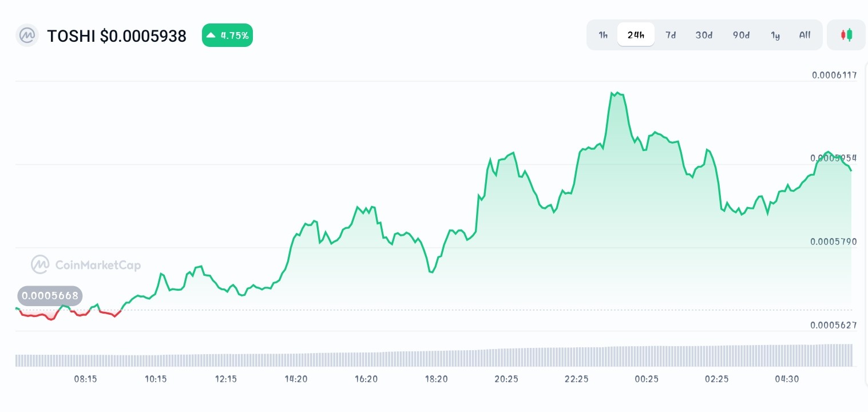868x412 pixels.
Task: Click the green 4.75% change badge
Action: coord(227,35)
